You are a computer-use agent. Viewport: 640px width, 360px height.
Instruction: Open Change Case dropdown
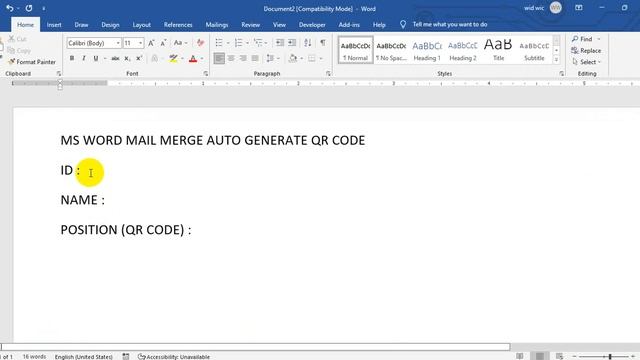180,43
